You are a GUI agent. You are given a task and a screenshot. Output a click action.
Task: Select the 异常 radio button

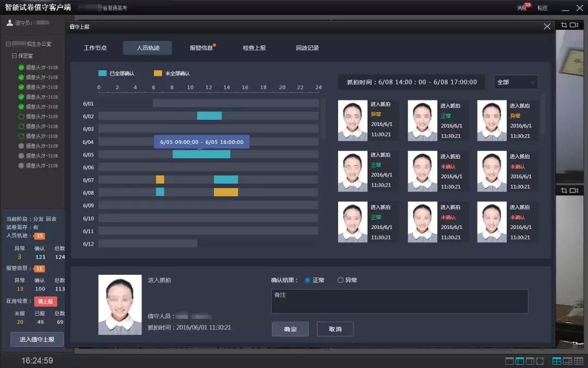point(340,280)
